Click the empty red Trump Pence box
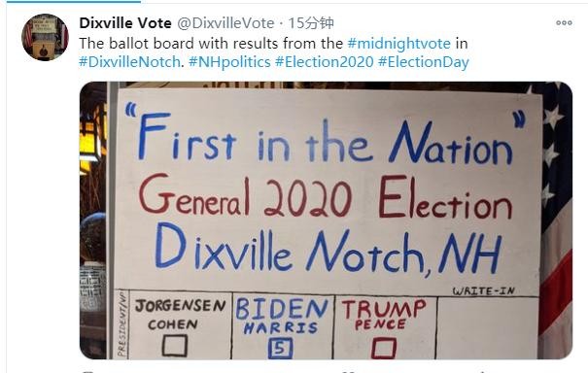This screenshot has width=588, height=373. 383,348
